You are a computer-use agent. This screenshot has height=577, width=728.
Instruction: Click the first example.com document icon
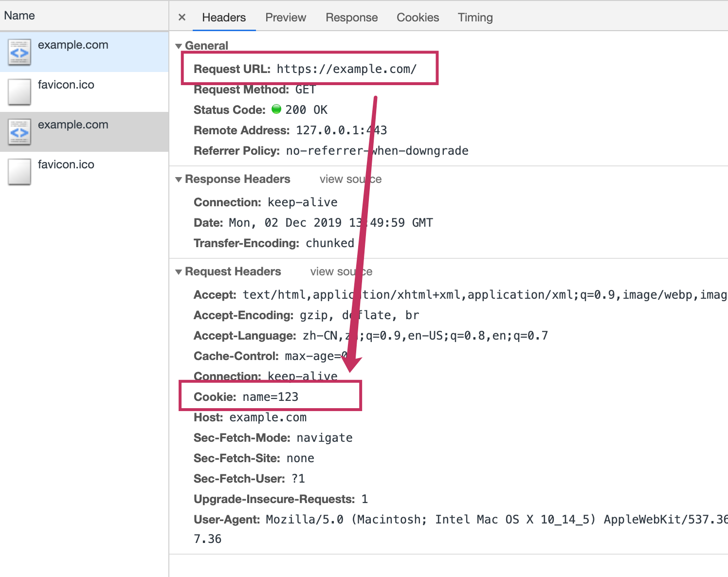19,52
